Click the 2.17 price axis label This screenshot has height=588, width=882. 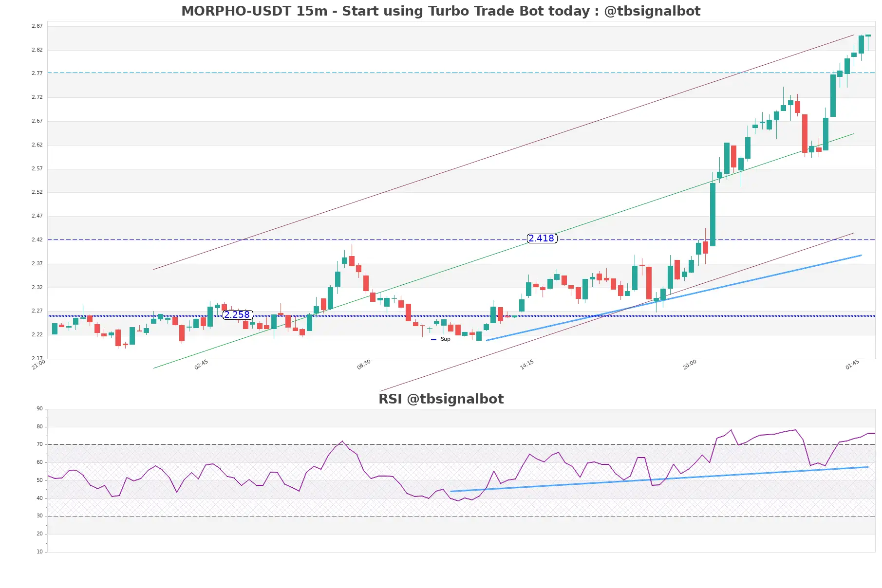tap(37, 358)
